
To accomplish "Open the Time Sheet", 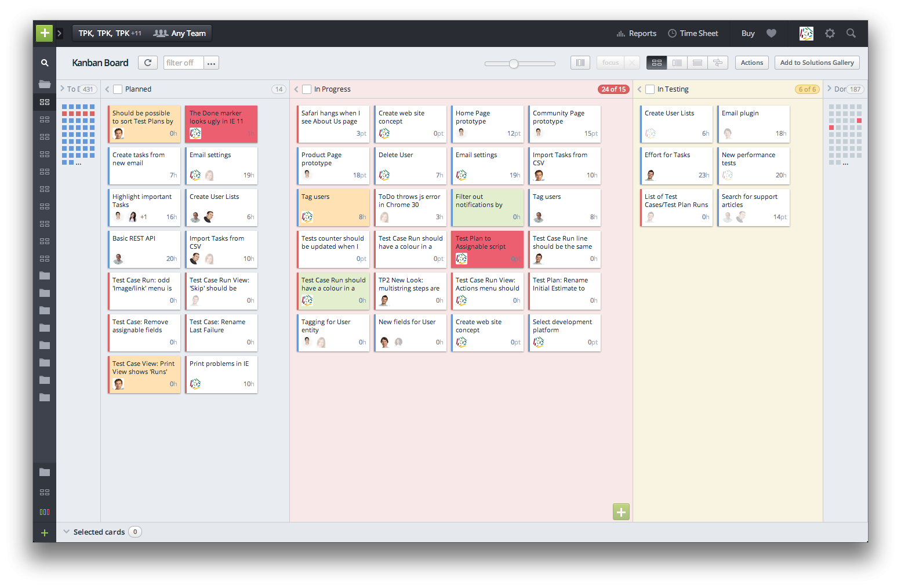I will (x=693, y=33).
